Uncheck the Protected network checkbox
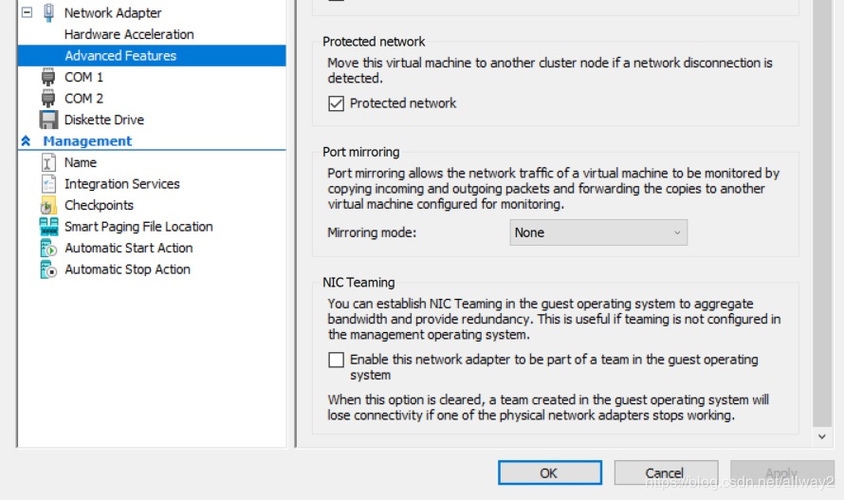 [x=336, y=103]
